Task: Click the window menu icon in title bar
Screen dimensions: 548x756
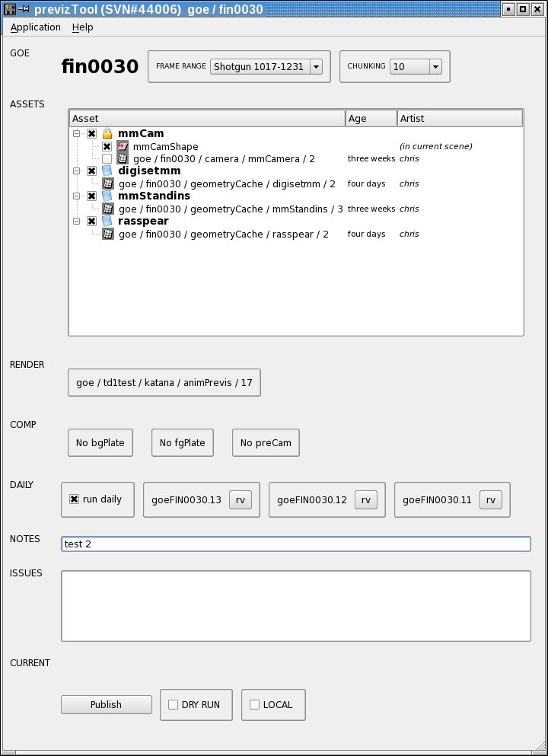Action: (8, 9)
